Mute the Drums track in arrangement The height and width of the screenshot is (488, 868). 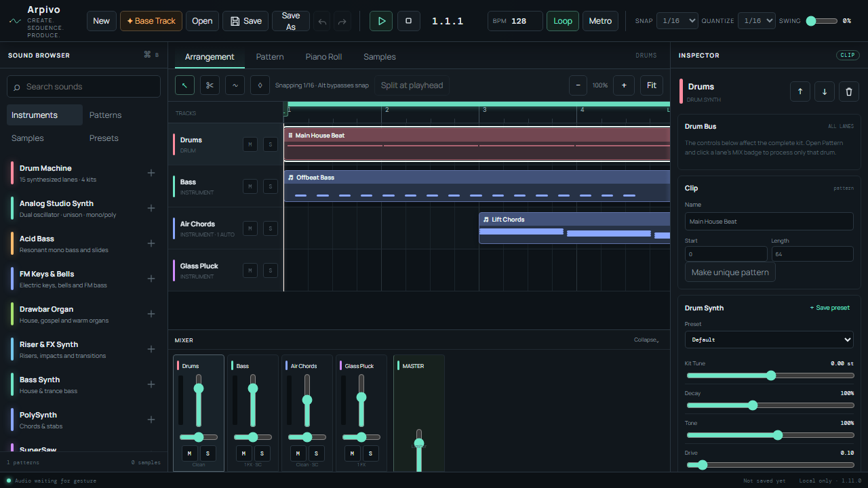(250, 144)
